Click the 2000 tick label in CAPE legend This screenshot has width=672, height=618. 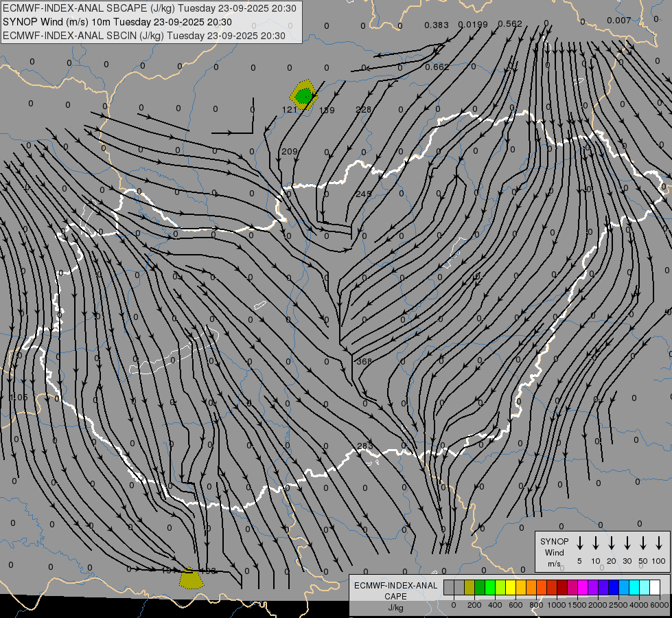[598, 605]
